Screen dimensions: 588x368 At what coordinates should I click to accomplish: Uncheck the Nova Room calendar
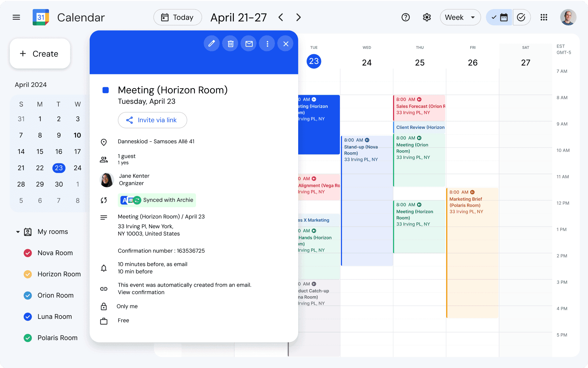point(28,253)
